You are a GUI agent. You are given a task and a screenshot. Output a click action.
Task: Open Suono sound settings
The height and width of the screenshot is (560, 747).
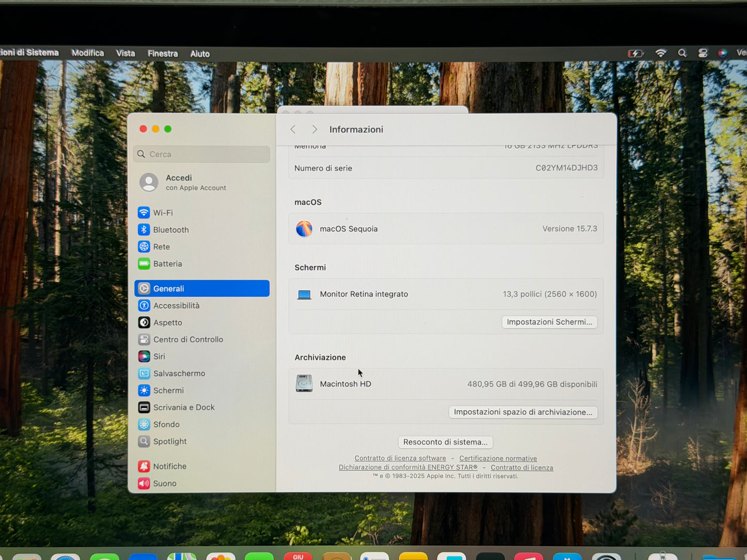point(202,483)
